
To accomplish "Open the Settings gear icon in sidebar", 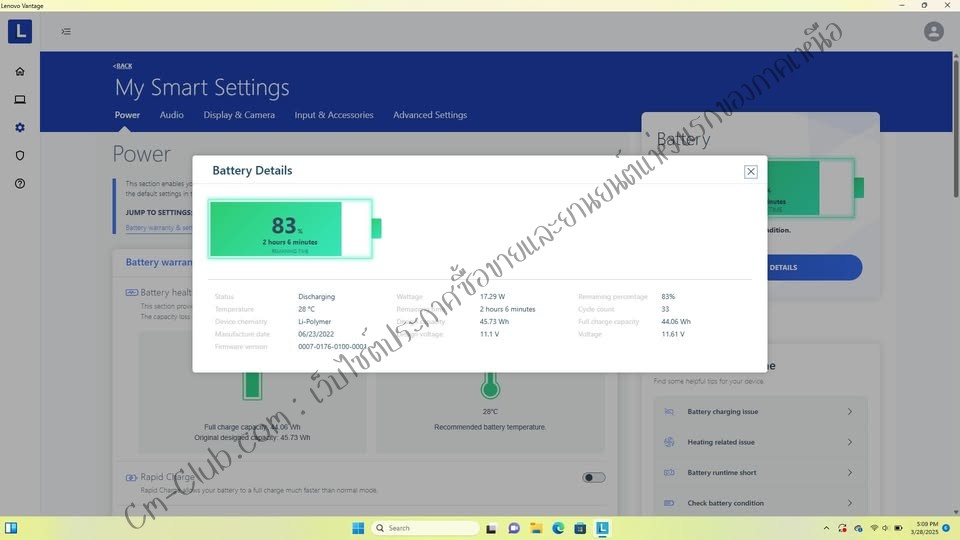I will (20, 127).
